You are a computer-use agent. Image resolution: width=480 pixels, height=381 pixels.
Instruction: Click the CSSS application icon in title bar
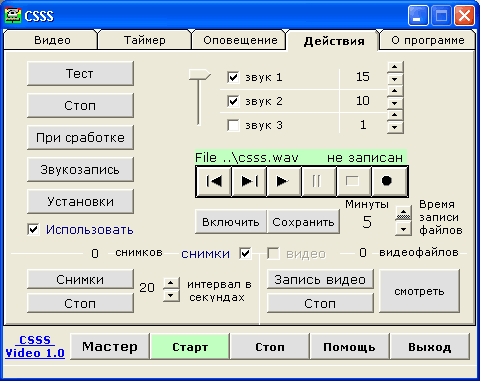tap(13, 15)
